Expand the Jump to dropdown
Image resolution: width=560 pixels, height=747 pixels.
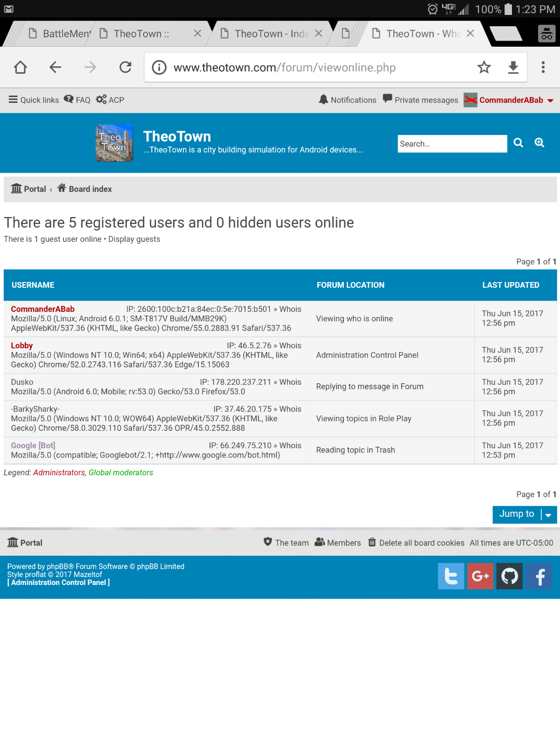click(525, 514)
